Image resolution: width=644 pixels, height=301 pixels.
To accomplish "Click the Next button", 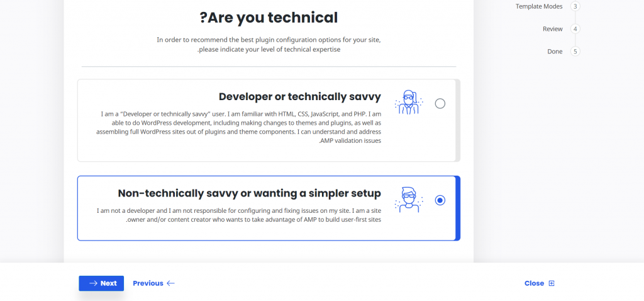I will [101, 283].
